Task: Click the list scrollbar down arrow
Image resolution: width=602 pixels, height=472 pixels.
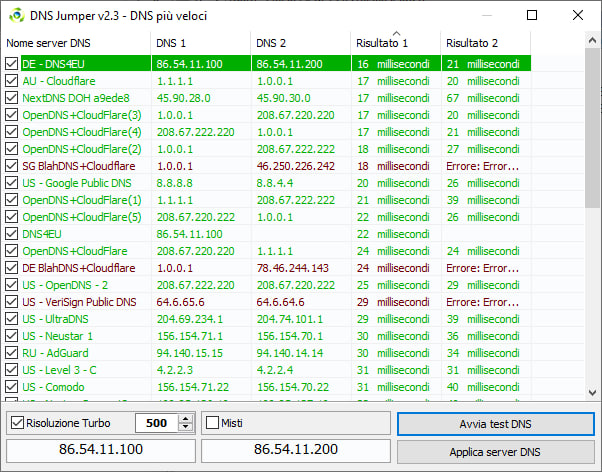Action: [x=592, y=393]
